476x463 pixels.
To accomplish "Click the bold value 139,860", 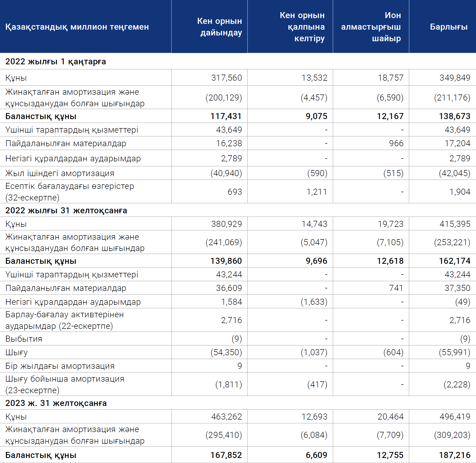I will 226,261.
